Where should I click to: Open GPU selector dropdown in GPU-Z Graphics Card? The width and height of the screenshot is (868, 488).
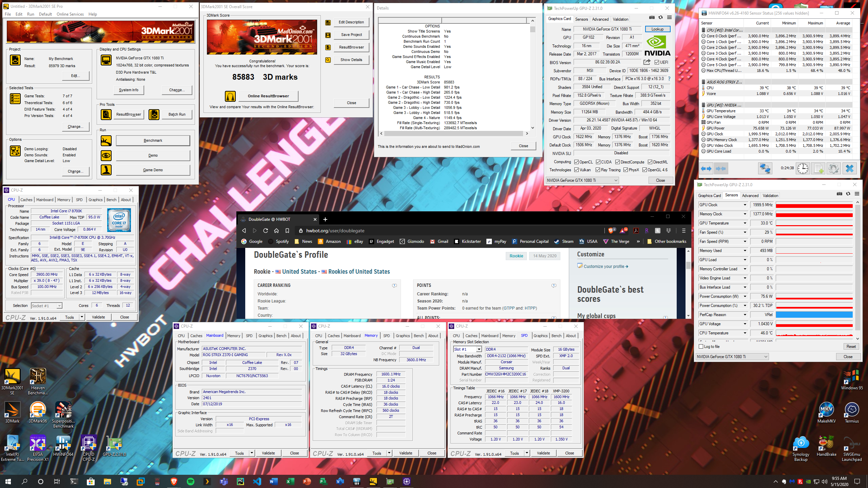click(582, 180)
